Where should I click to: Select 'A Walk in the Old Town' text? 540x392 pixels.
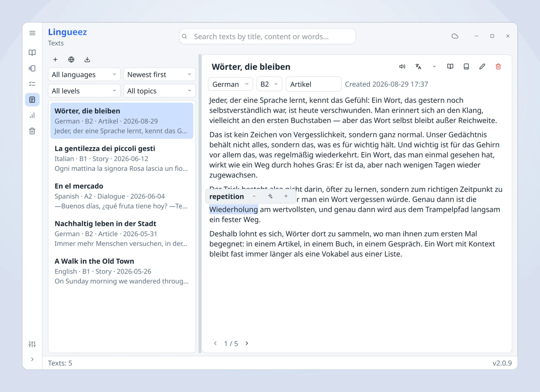(x=122, y=271)
